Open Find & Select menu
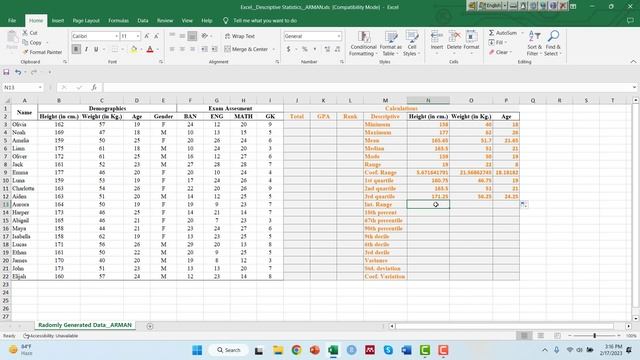The height and width of the screenshot is (360, 640). click(x=553, y=43)
